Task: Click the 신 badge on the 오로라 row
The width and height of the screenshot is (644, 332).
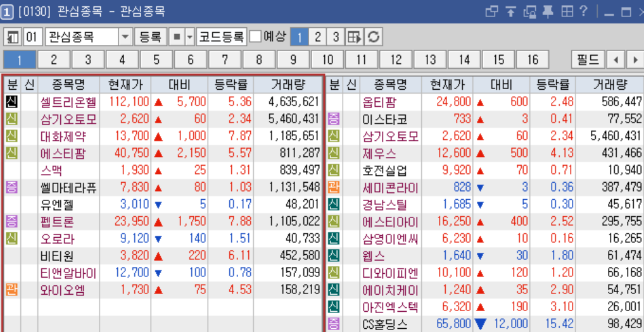Action: [12, 239]
